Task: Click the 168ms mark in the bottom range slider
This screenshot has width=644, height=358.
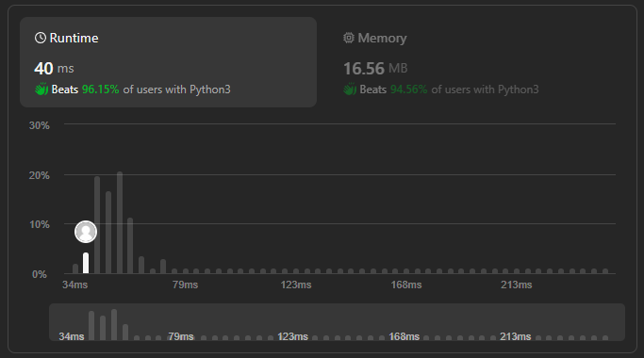Action: pyautogui.click(x=405, y=336)
